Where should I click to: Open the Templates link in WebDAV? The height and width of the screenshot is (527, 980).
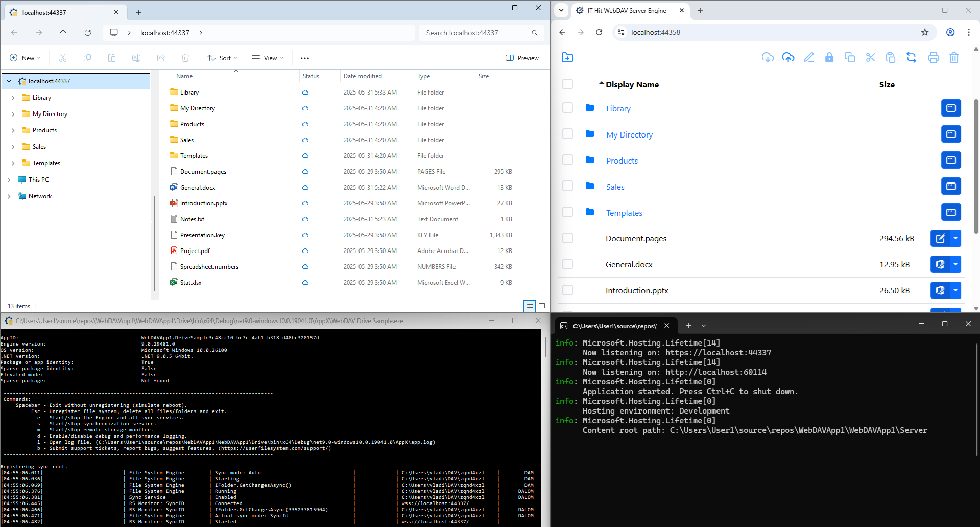pyautogui.click(x=624, y=213)
